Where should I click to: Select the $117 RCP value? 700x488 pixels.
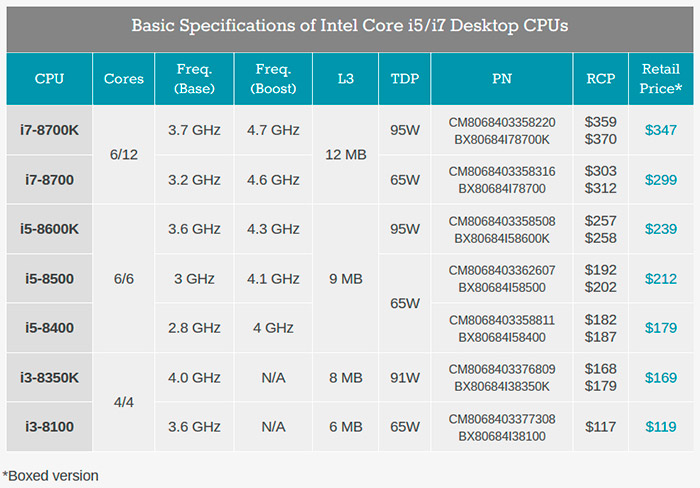[x=601, y=427]
